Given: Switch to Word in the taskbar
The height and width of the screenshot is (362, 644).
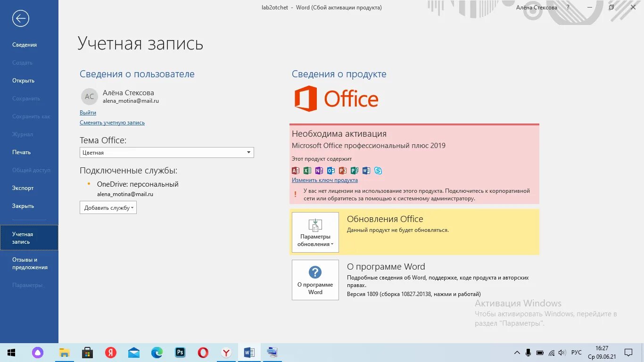Looking at the screenshot, I should (x=249, y=353).
